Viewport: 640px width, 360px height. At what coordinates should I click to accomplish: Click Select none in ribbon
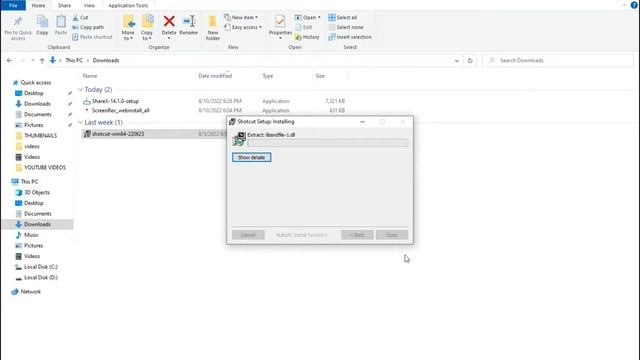346,27
